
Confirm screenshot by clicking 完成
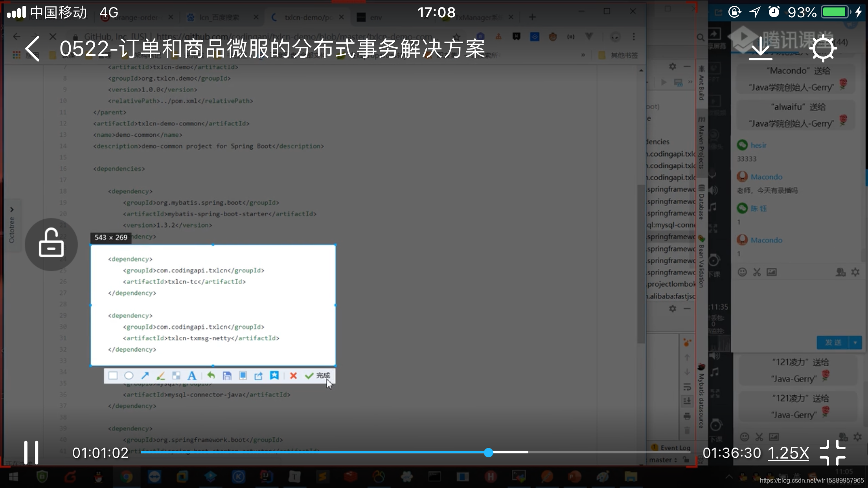point(318,376)
